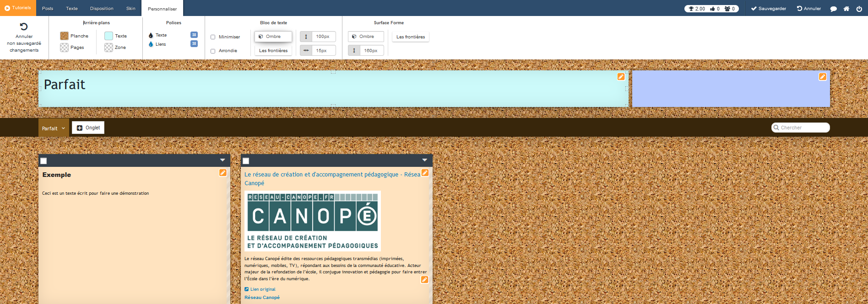868x304 pixels.
Task: Select the Exemple post checkbox
Action: pos(43,161)
